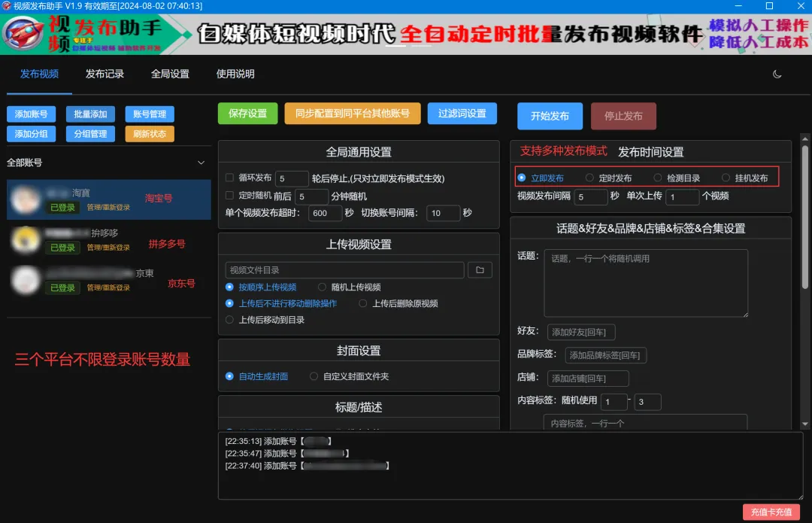Click the 定时随机 minutes input field
The height and width of the screenshot is (523, 812).
[x=312, y=196]
